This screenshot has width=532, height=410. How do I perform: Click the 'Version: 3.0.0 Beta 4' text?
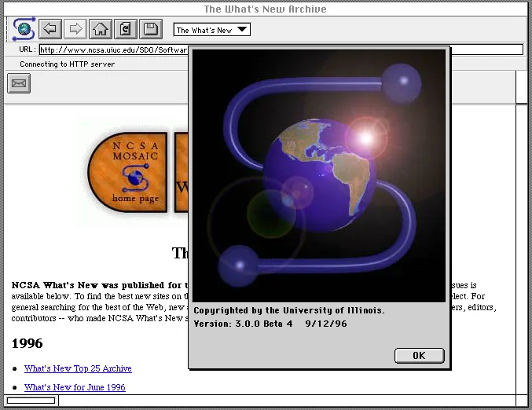[x=243, y=324]
